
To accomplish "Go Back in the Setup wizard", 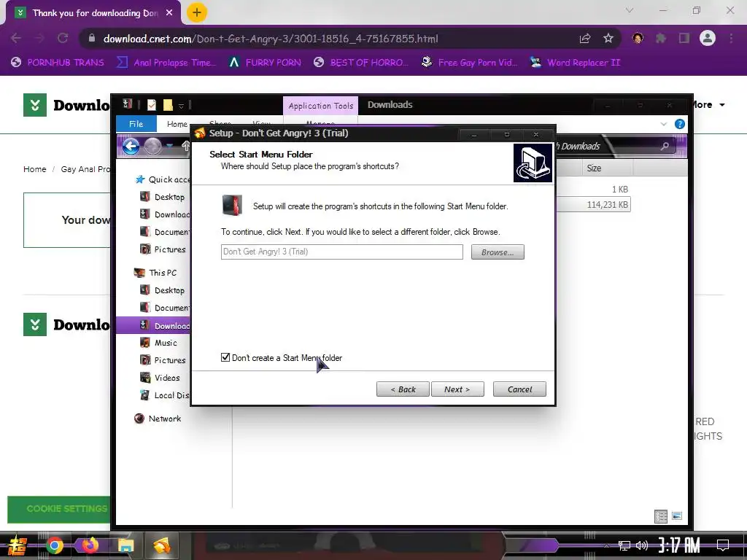I will pyautogui.click(x=403, y=389).
